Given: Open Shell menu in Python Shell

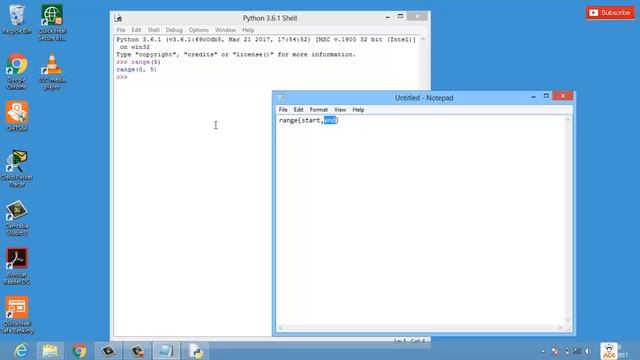Looking at the screenshot, I should pyautogui.click(x=153, y=30).
